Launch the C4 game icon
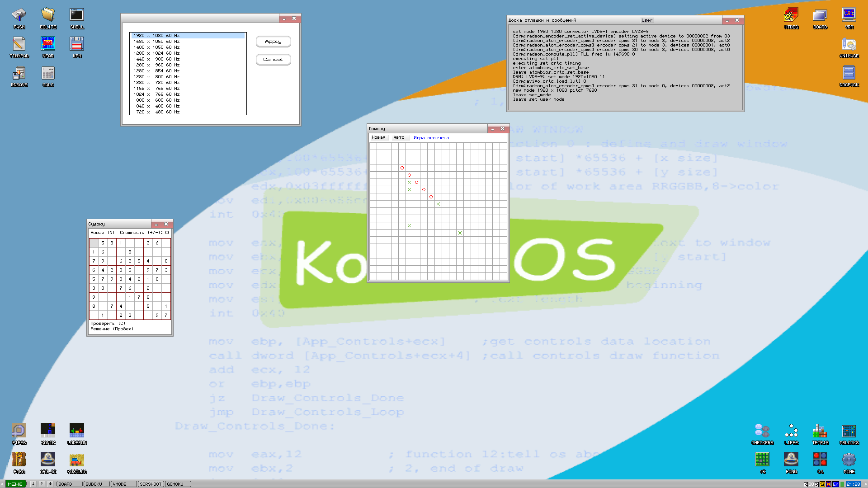The image size is (868, 488). pos(820,463)
